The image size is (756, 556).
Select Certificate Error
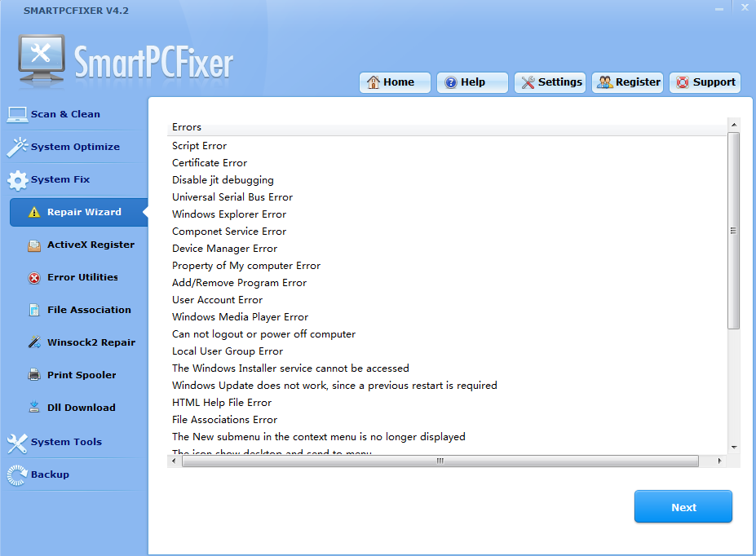tap(210, 163)
